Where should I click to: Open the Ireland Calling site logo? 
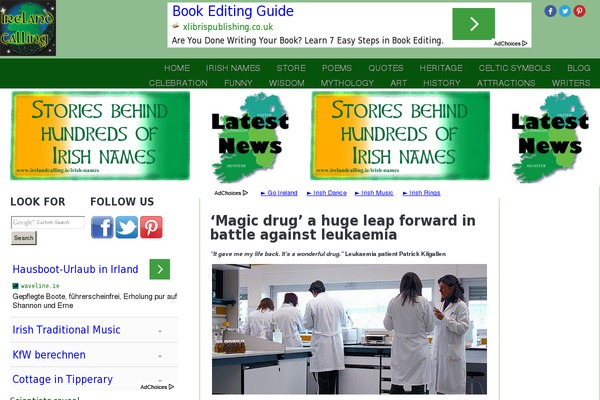coord(28,28)
